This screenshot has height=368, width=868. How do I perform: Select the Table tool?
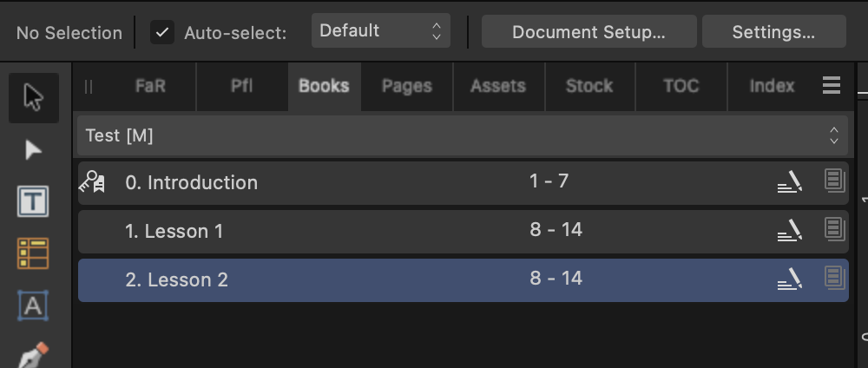coord(33,253)
